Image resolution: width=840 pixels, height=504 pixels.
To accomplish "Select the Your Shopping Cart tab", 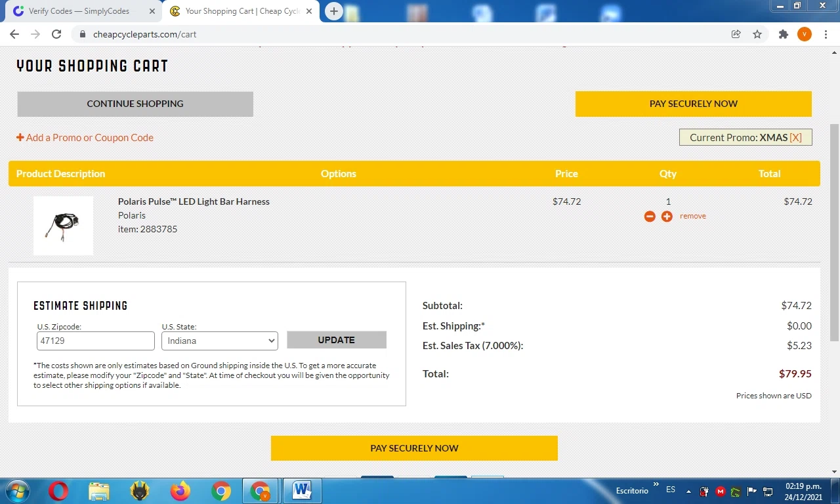I will click(241, 11).
